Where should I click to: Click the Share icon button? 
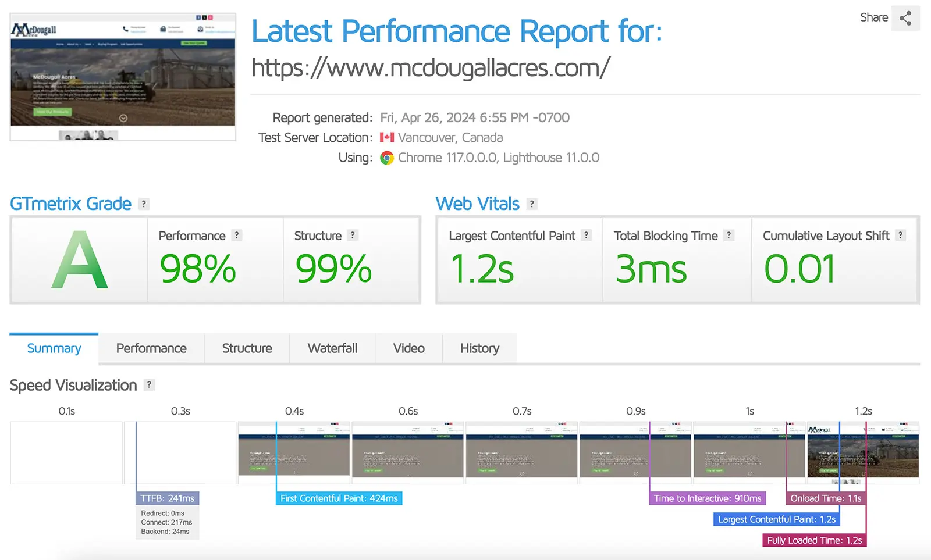pyautogui.click(x=905, y=18)
